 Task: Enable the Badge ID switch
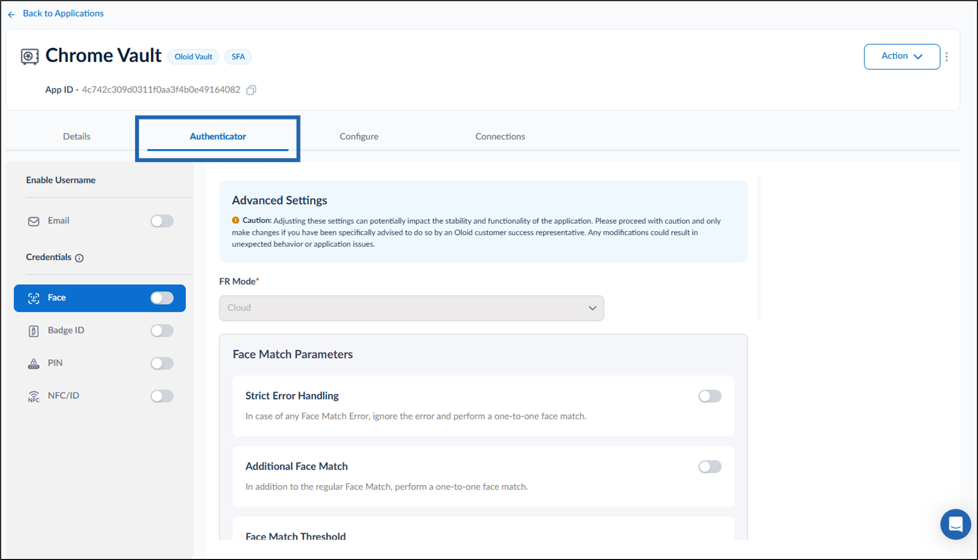coord(162,330)
